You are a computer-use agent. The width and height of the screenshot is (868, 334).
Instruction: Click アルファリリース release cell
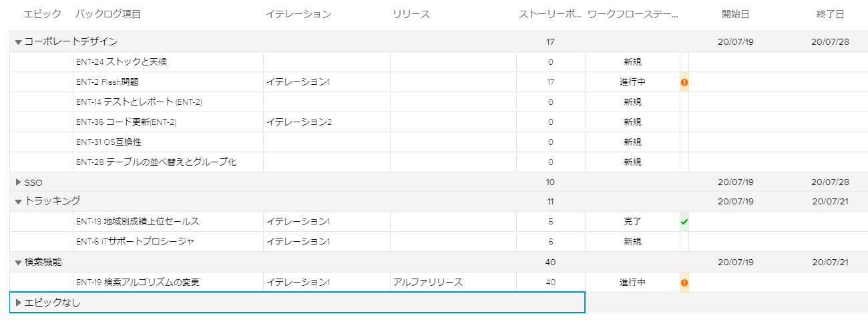[x=428, y=283]
